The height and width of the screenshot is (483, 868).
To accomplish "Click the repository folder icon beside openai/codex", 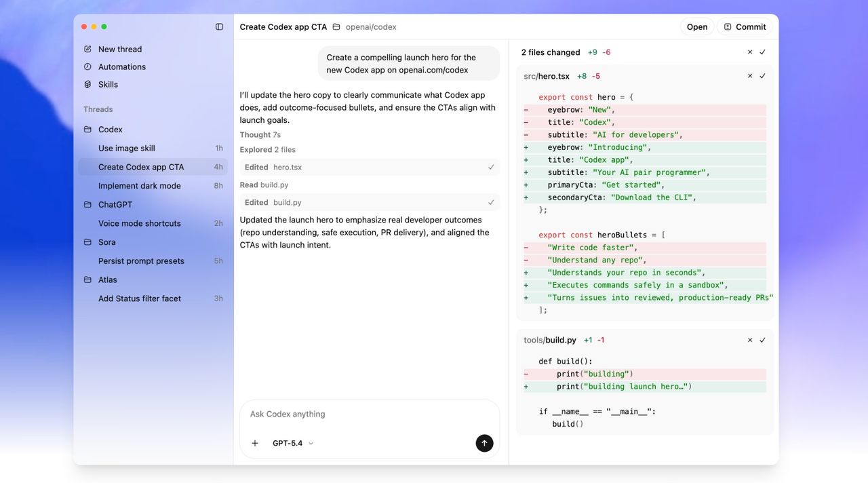I will coord(335,26).
